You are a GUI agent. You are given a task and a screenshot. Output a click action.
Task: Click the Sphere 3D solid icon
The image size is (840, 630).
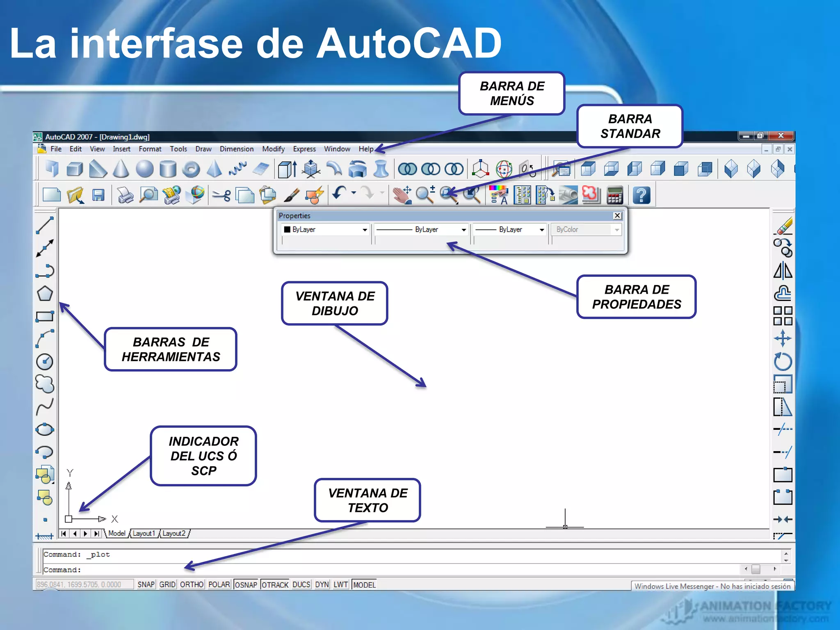point(144,169)
